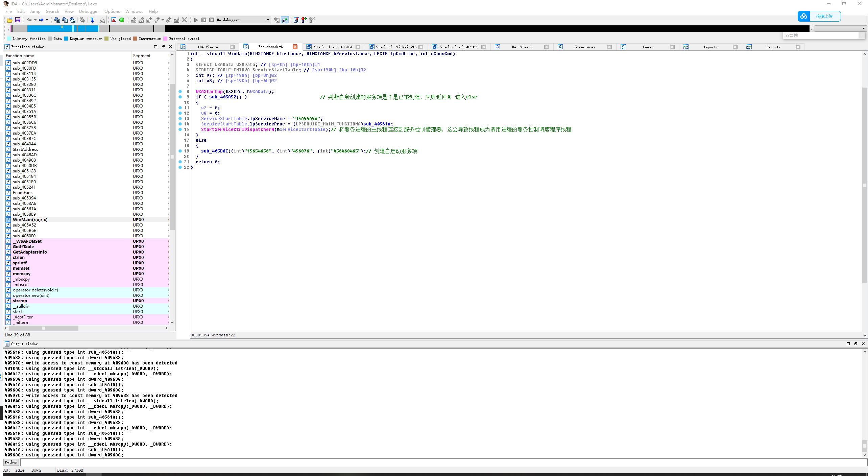Switch to the Hex View-1 tab
Image resolution: width=868 pixels, height=476 pixels.
522,47
